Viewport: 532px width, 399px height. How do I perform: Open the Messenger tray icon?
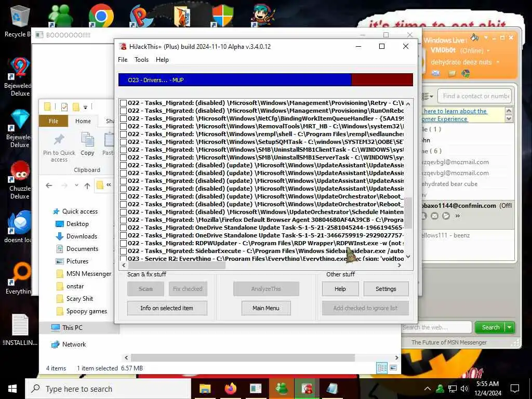point(440,389)
